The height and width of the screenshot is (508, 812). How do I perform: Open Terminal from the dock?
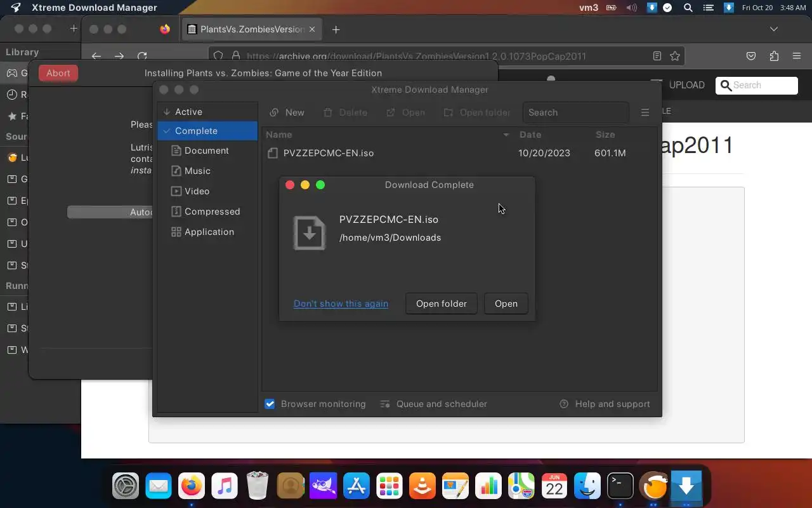[x=620, y=487]
